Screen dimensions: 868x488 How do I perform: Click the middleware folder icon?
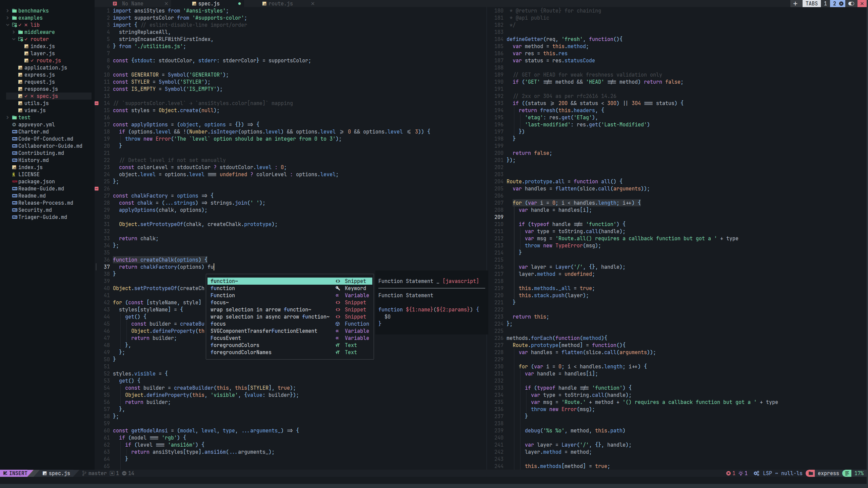pos(20,32)
